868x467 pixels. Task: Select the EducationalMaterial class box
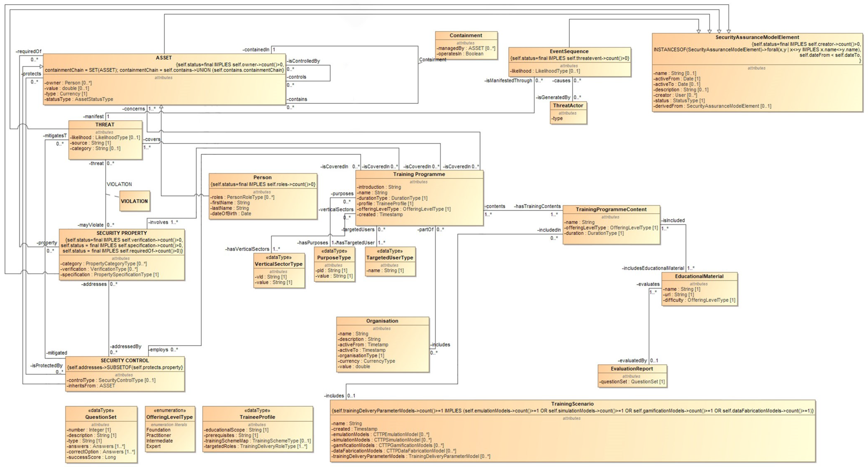click(699, 276)
